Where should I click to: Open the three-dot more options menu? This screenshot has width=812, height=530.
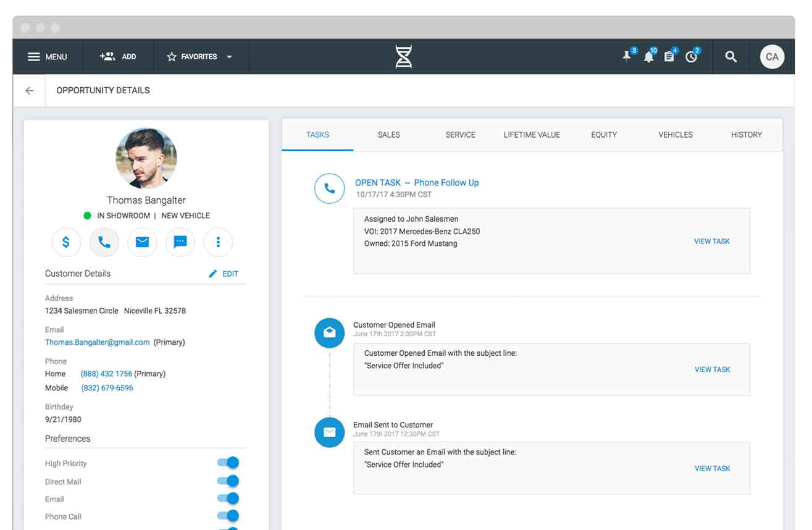point(218,242)
